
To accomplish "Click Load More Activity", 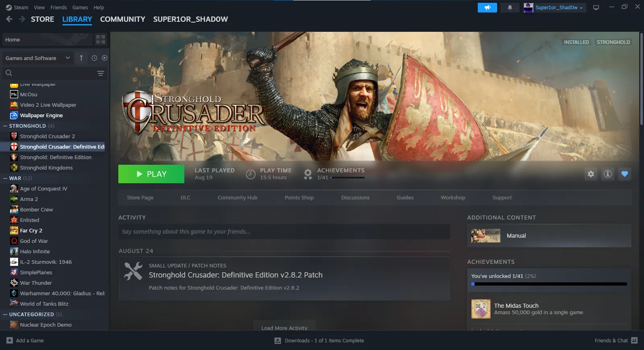I will click(284, 327).
